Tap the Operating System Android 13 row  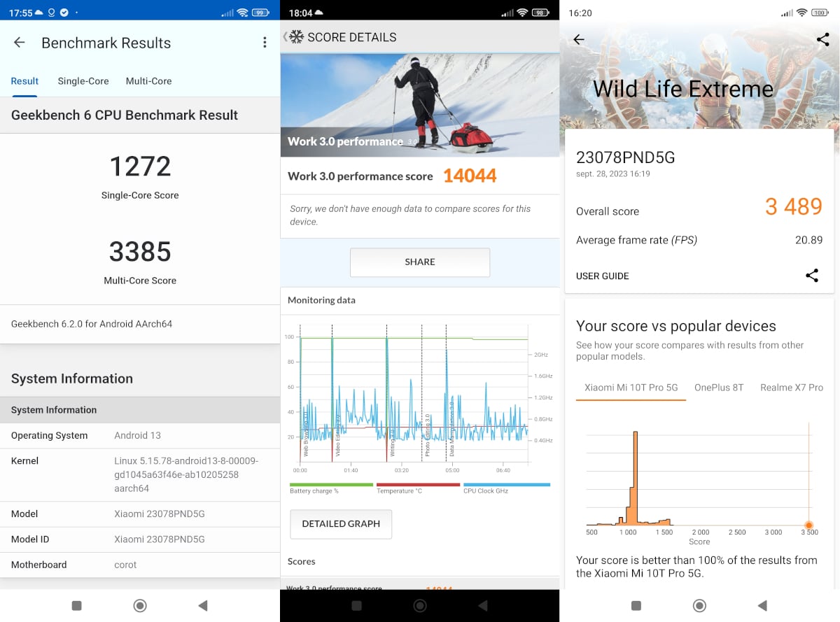pyautogui.click(x=140, y=435)
